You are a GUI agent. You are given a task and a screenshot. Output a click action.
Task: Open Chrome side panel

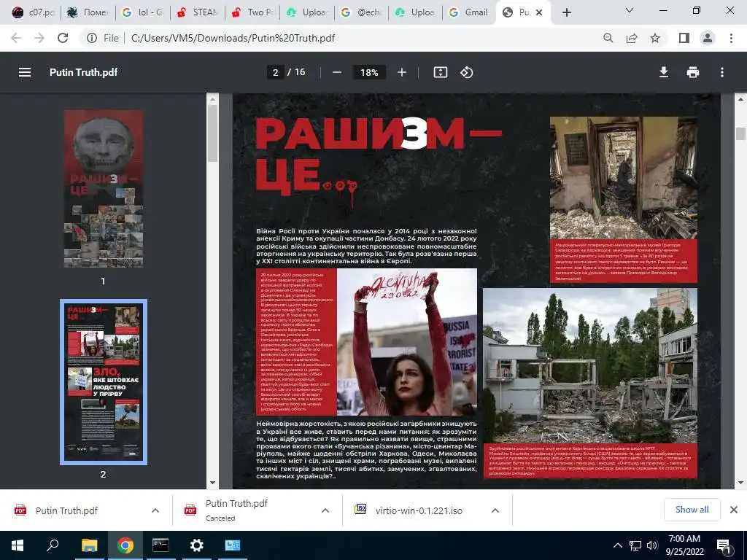point(684,38)
